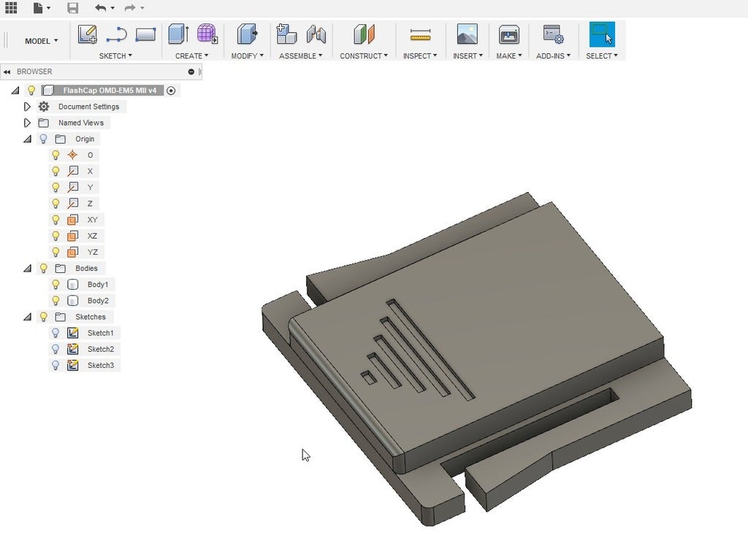Image resolution: width=748 pixels, height=560 pixels.
Task: Choose the Extrude tool in Create
Action: coord(179,34)
